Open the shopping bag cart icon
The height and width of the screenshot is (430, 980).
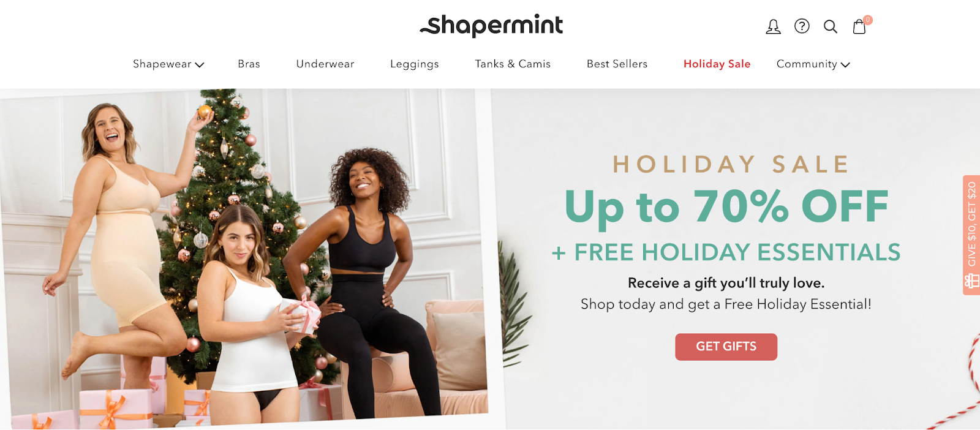tap(859, 27)
